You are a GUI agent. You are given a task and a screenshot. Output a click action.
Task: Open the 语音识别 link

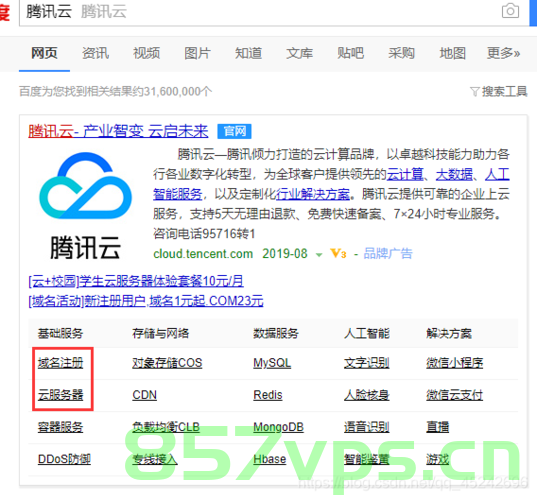[366, 427]
